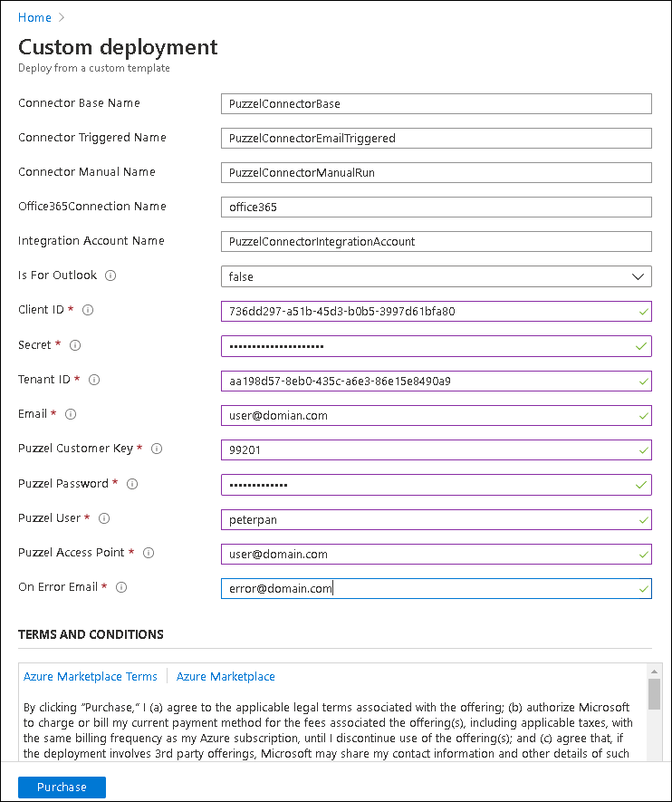Click the Purchase button
Viewport: 672px width, 802px height.
point(62,788)
